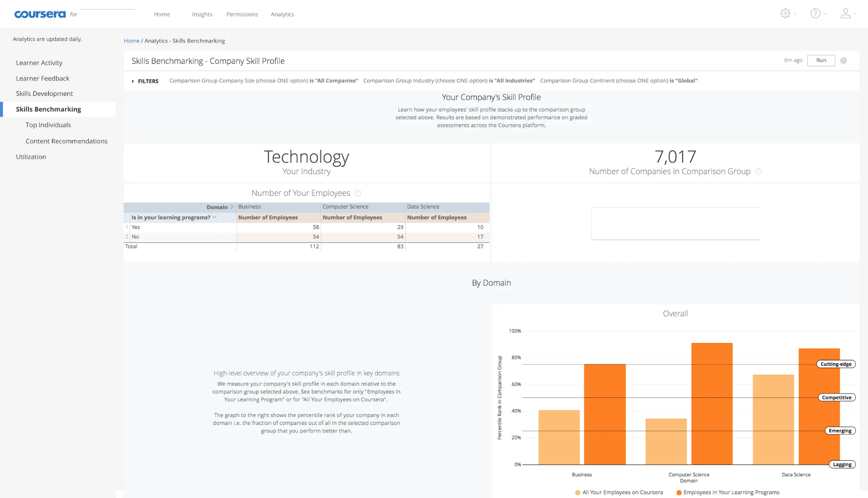Select the Skills Benchmarking sidebar item
This screenshot has width=868, height=498.
click(48, 109)
